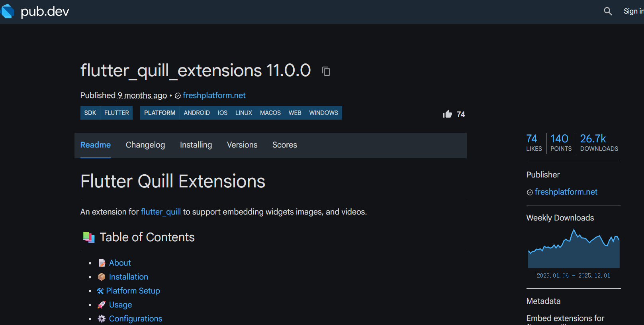Click the thumbs-up like icon

pyautogui.click(x=447, y=114)
